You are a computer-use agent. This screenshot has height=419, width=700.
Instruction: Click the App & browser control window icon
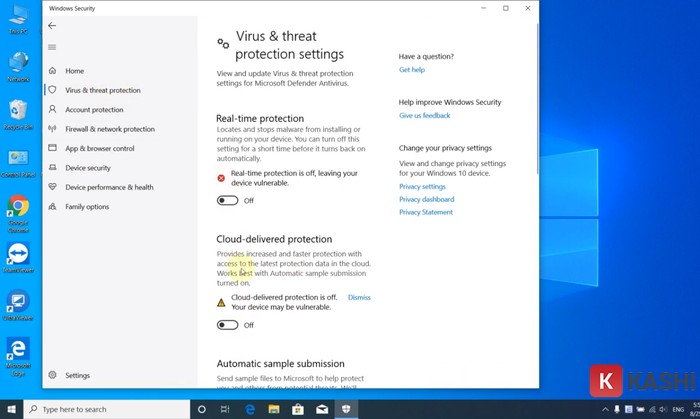52,148
